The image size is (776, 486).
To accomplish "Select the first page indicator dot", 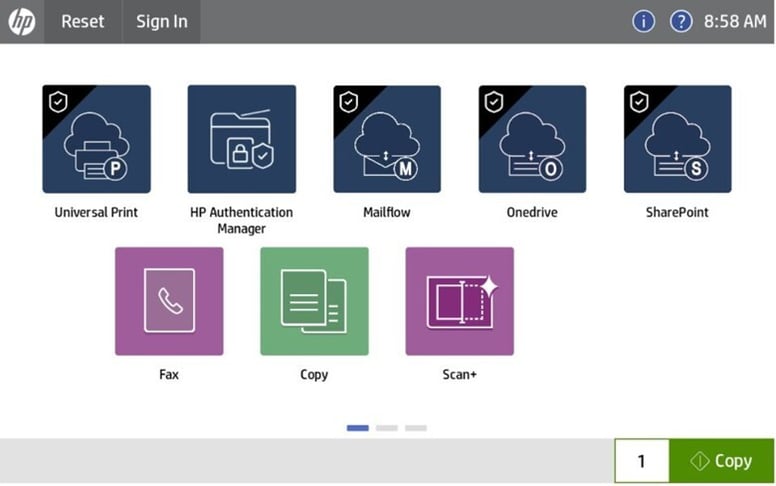I will coord(358,428).
